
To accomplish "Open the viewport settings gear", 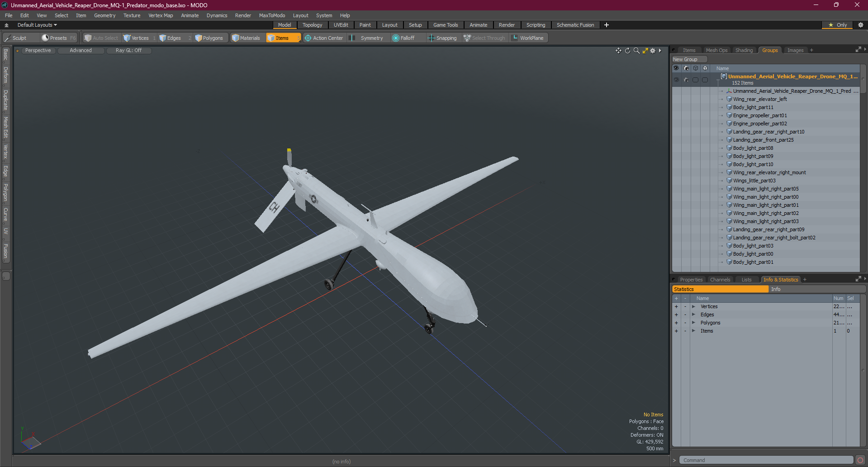I will 653,51.
